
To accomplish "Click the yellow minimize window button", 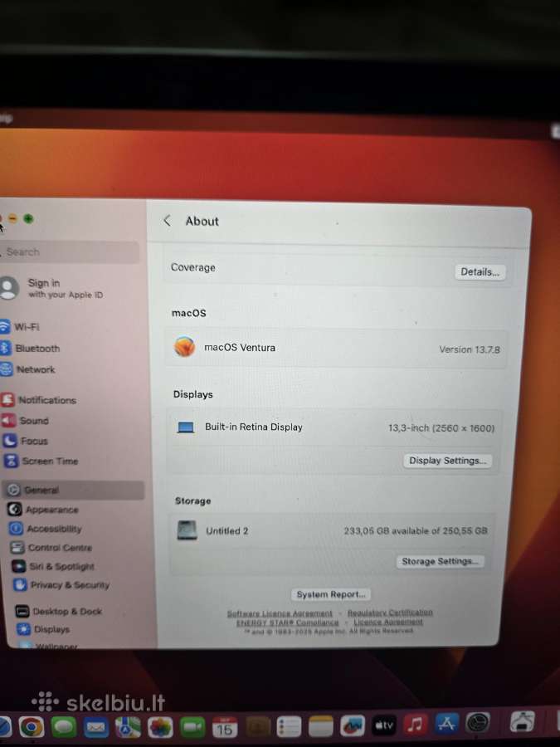I will [12, 219].
